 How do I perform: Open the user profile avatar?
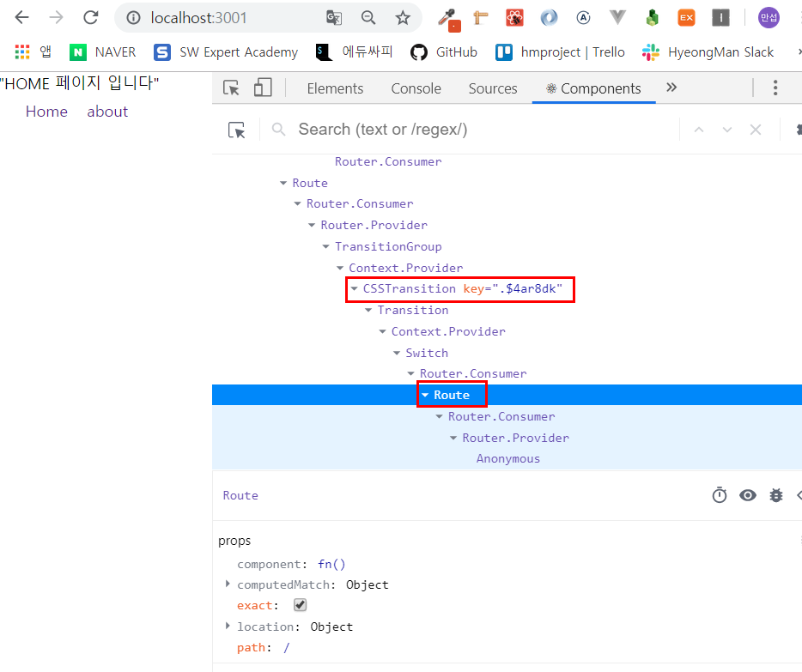(769, 18)
